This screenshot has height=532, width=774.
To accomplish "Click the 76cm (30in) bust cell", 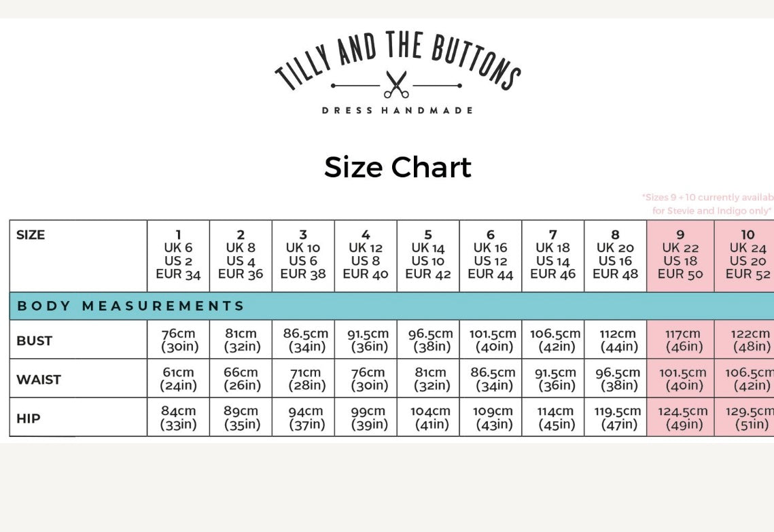I will click(178, 340).
